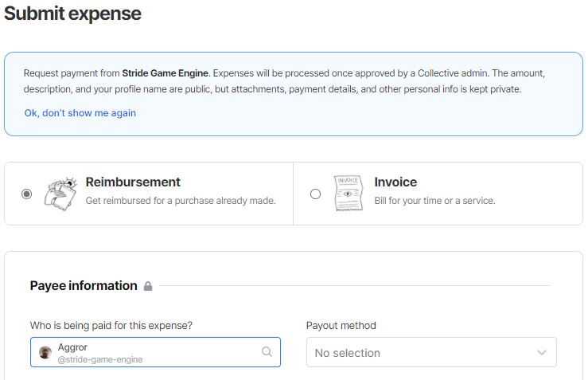Choose the 'Invoice' option title
Screen dimensions: 588x380
click(x=395, y=182)
